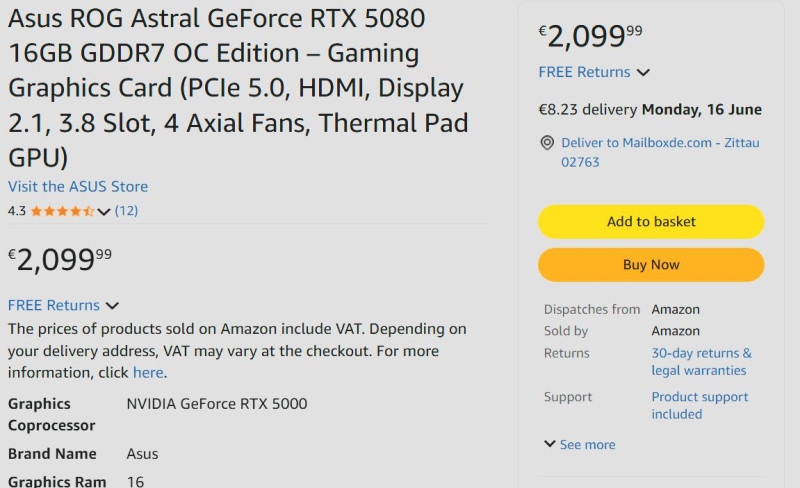Click the location pin delivery icon

[547, 143]
